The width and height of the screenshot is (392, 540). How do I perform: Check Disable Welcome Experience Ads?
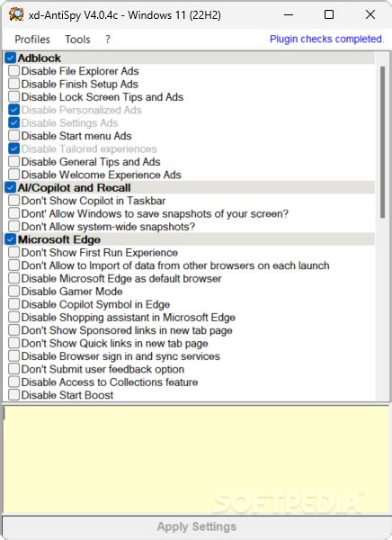coord(13,175)
